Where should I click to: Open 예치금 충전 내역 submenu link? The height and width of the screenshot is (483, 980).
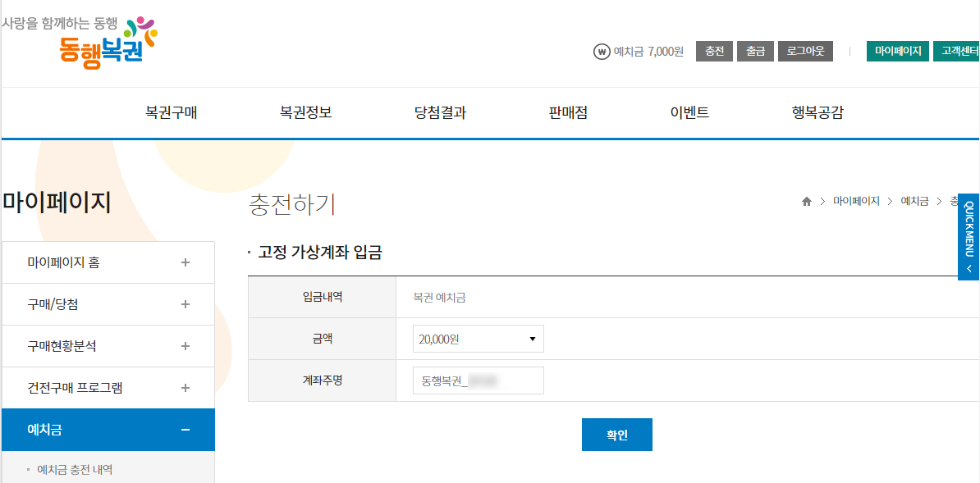pyautogui.click(x=75, y=468)
